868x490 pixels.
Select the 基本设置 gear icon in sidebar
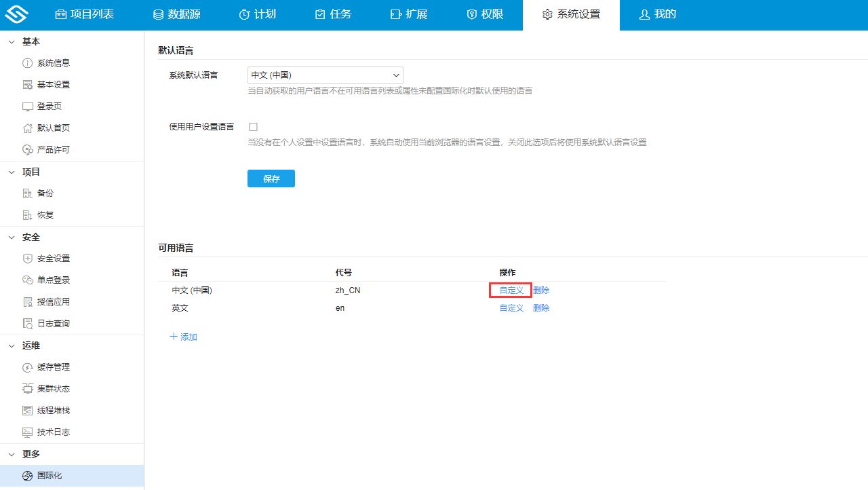pyautogui.click(x=26, y=84)
